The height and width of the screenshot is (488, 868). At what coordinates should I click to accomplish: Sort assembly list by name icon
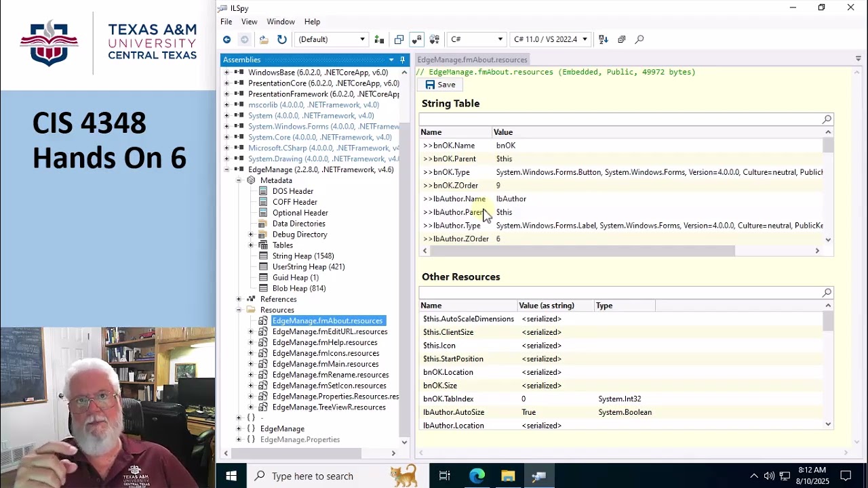click(604, 39)
